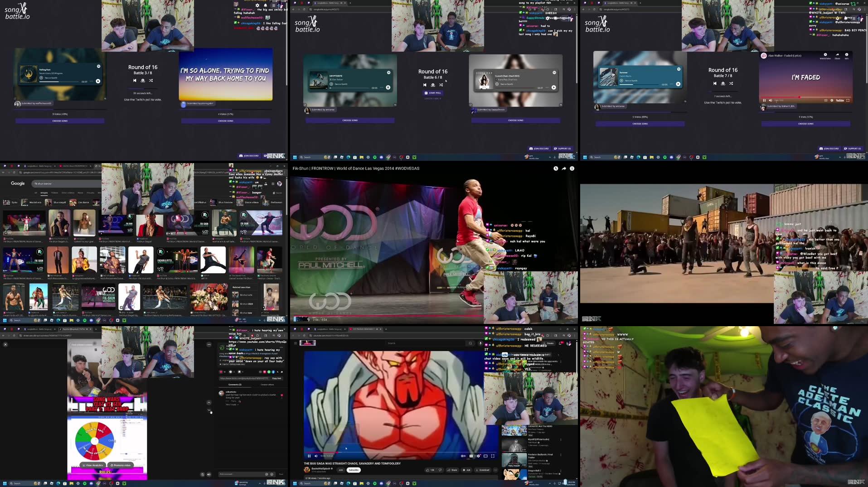Mute volume in the Buu Saga video player
The image size is (868, 487).
(316, 456)
